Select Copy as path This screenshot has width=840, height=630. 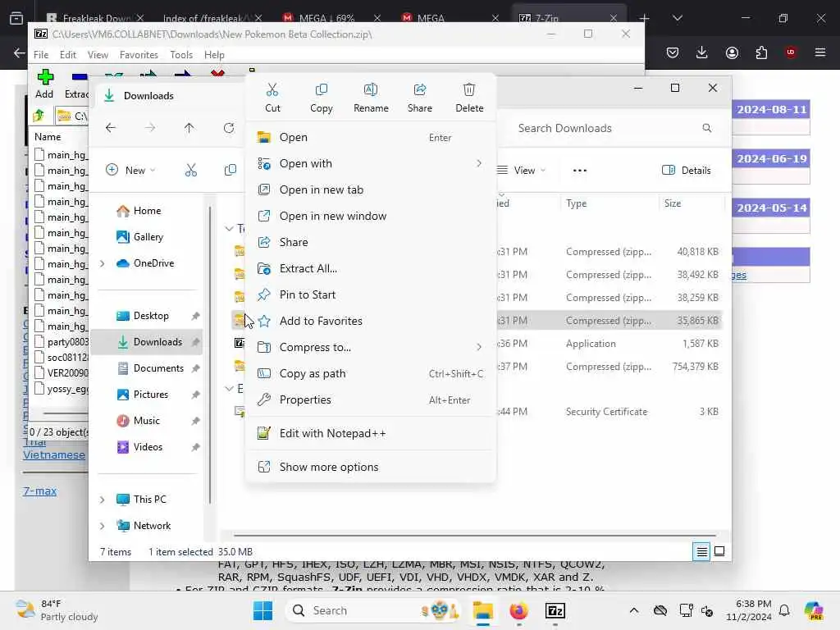click(370, 373)
